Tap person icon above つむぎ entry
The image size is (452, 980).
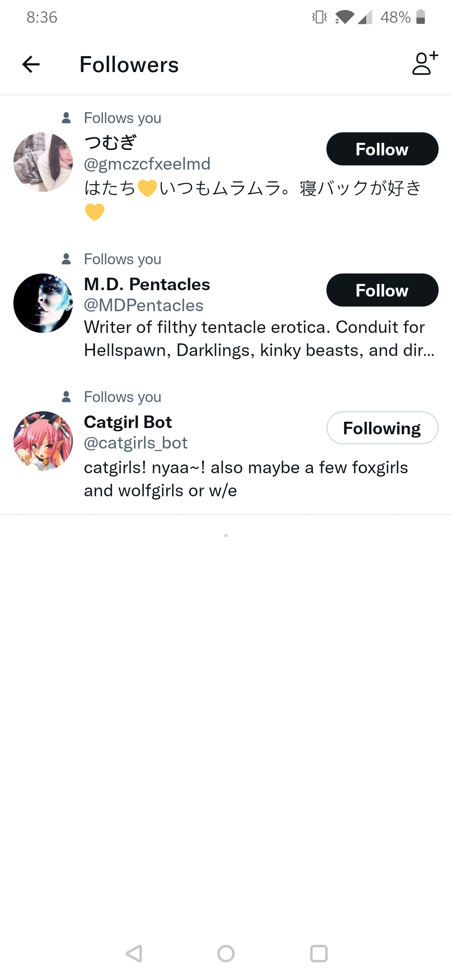pos(66,118)
